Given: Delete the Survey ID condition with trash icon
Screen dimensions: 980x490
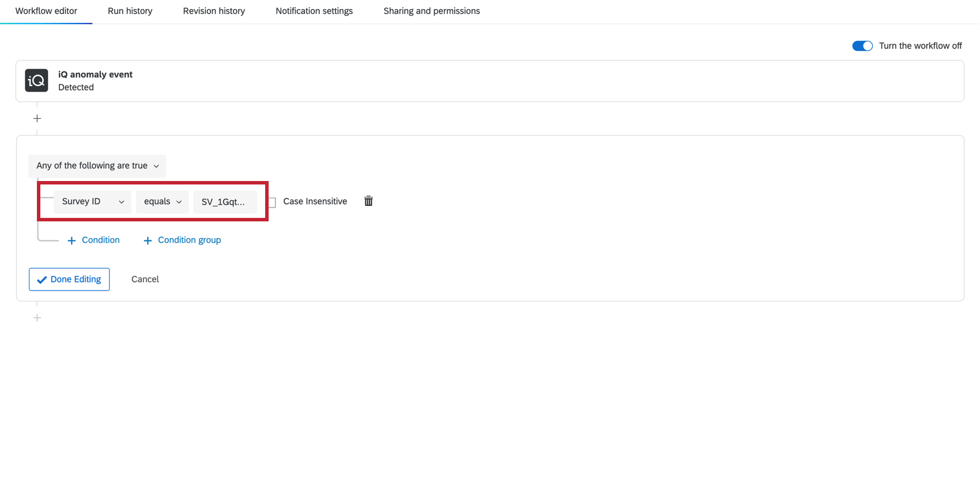Looking at the screenshot, I should 368,201.
